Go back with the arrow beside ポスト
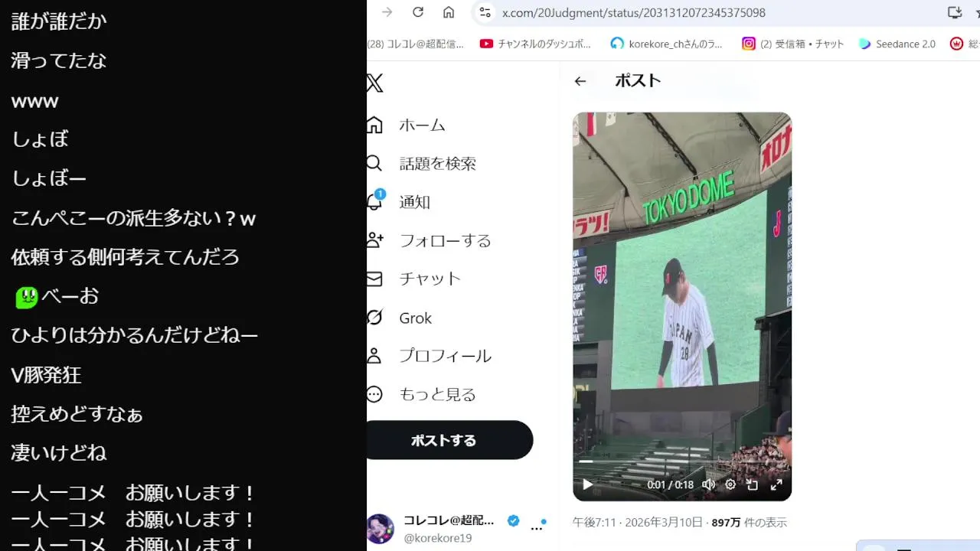 click(580, 81)
